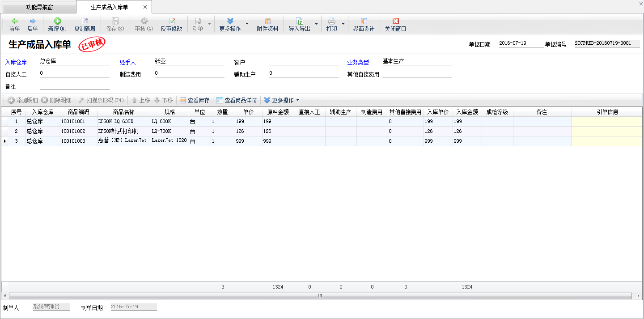Viewport: 644px width, 319px height.
Task: Open 界面设计 interface design tool
Action: pos(363,25)
